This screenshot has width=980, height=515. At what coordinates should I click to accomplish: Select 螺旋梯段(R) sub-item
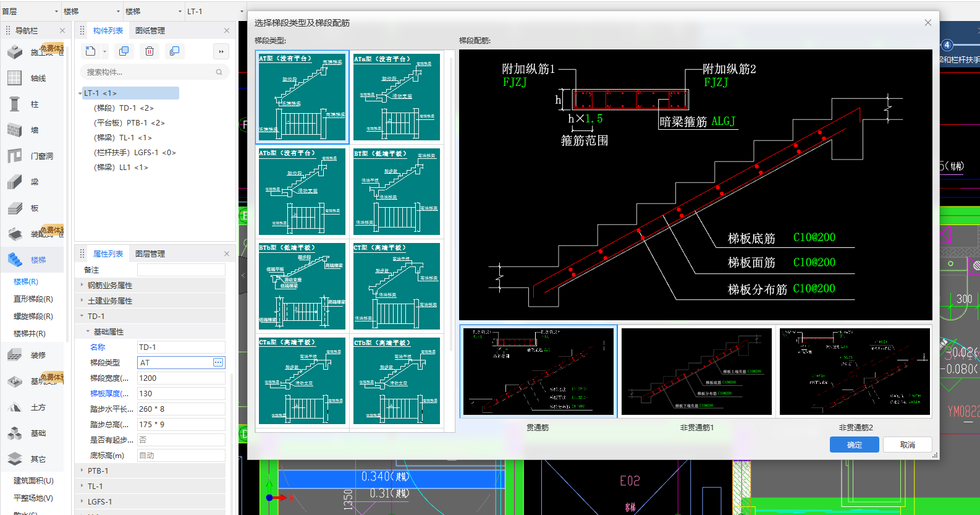coord(33,316)
